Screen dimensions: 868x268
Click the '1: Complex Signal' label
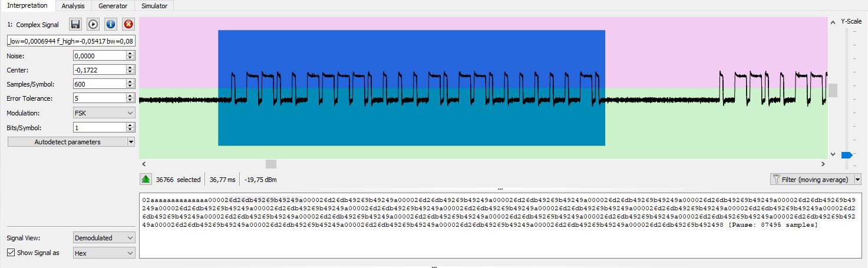point(33,25)
